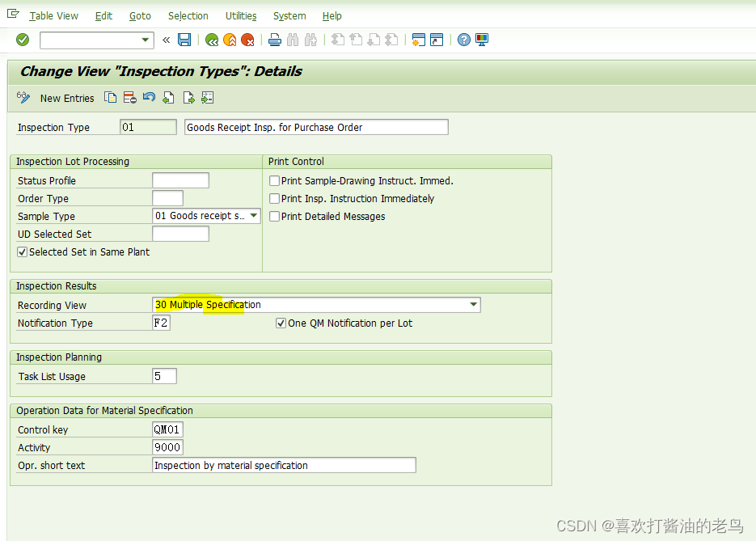This screenshot has height=541, width=756.
Task: Open the Utilities menu
Action: pyautogui.click(x=240, y=15)
